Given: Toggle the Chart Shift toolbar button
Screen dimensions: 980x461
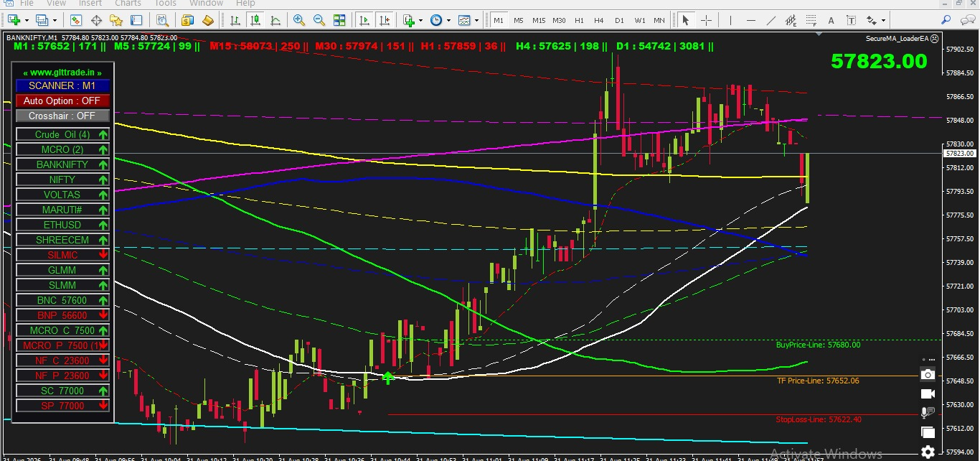Looking at the screenshot, I should pos(385,20).
